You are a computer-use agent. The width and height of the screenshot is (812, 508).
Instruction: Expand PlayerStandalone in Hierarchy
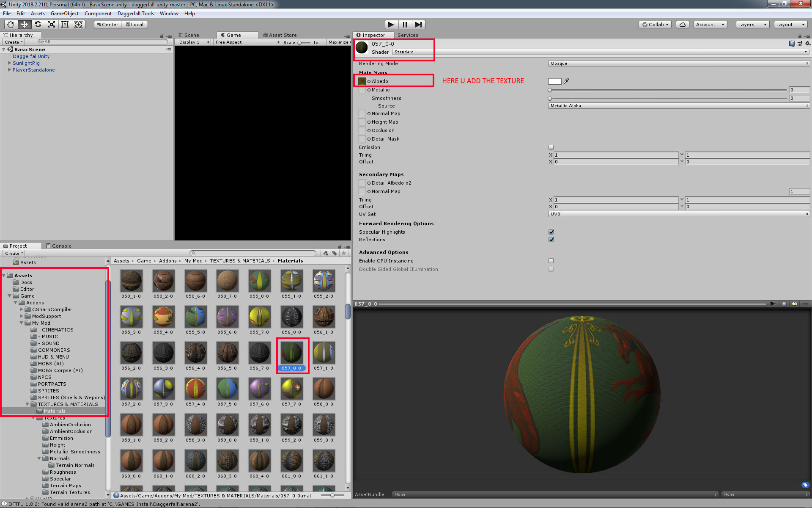10,70
